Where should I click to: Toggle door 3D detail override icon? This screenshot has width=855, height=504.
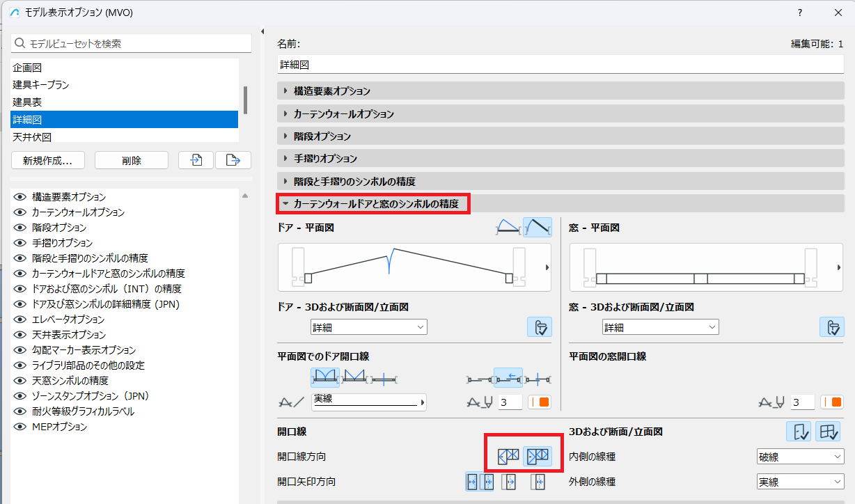pyautogui.click(x=539, y=327)
